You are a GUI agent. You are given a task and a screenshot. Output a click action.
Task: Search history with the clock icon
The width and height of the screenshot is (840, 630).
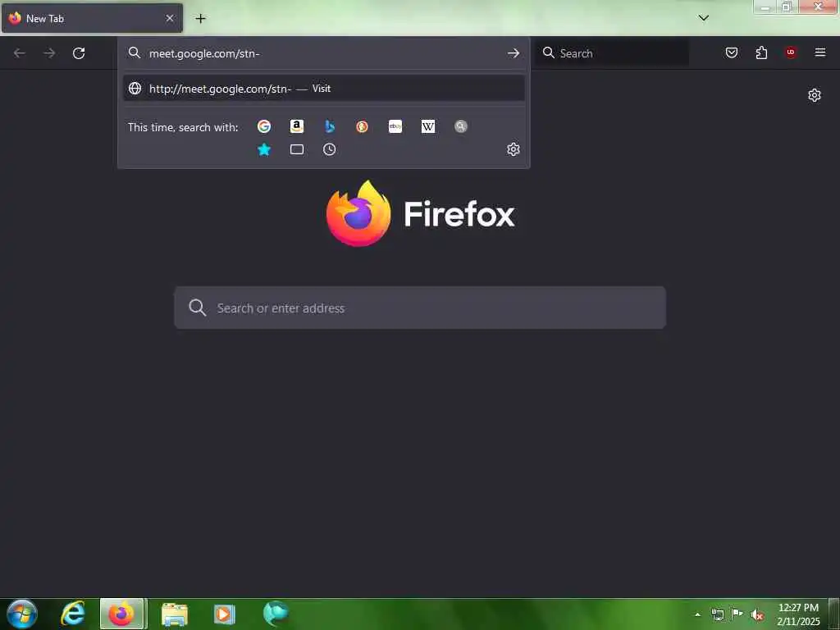[x=330, y=149]
